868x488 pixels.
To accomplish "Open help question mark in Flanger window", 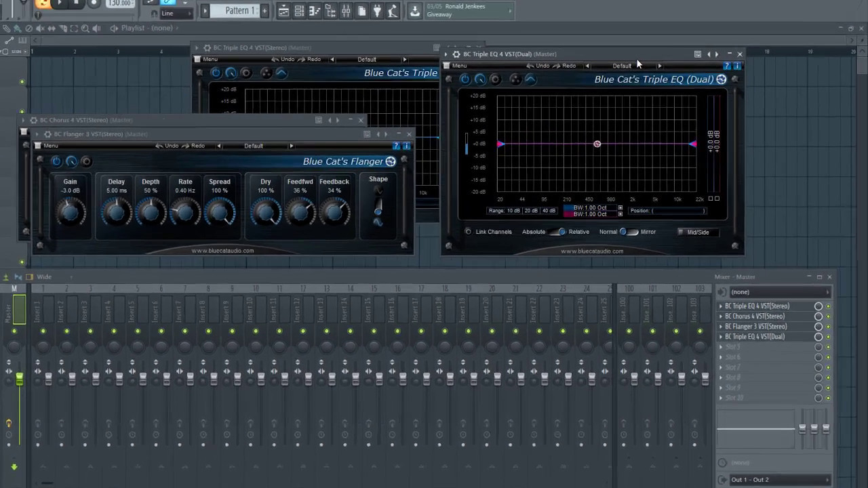I will [396, 146].
